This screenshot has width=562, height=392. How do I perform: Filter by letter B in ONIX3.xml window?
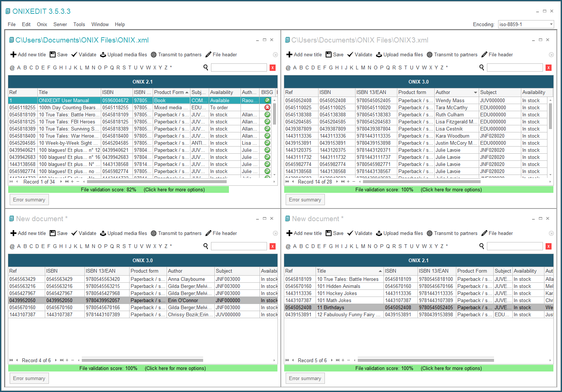pos(301,68)
